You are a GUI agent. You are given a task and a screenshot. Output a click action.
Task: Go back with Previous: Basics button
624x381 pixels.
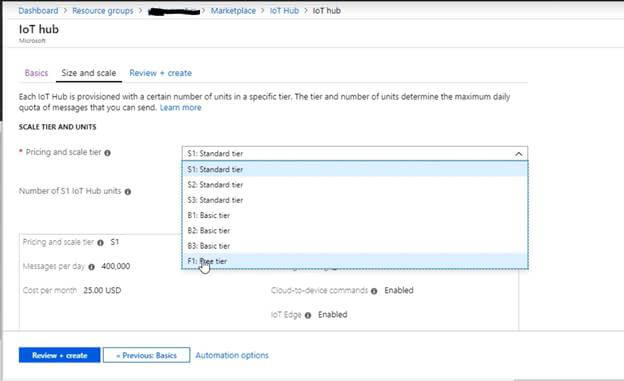(146, 355)
